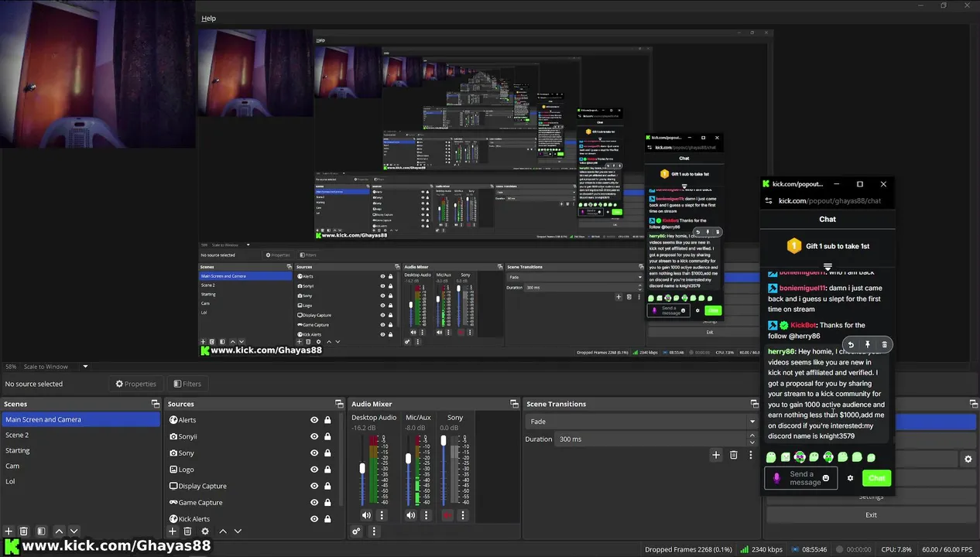Remove the selected scene with the trash icon
The image size is (980, 557).
(24, 531)
